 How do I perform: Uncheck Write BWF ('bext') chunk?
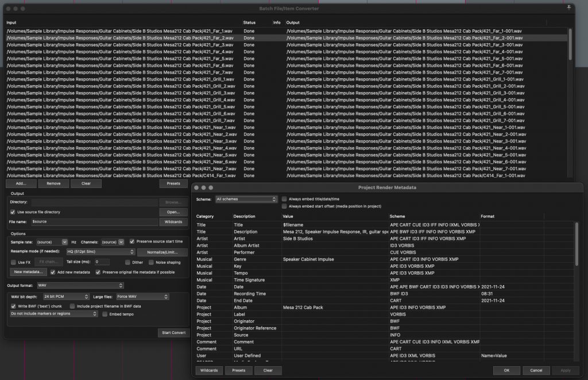pyautogui.click(x=13, y=306)
